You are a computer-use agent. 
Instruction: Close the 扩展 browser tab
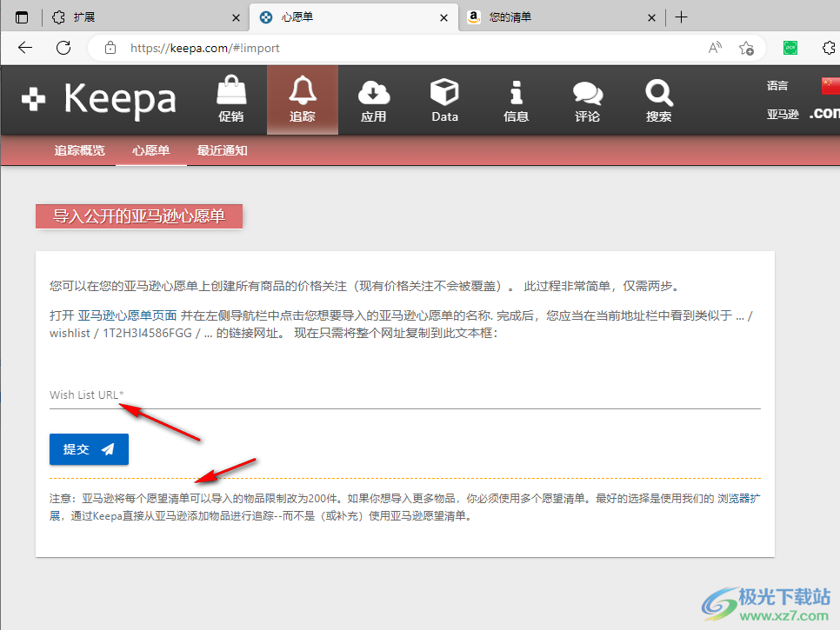click(236, 17)
